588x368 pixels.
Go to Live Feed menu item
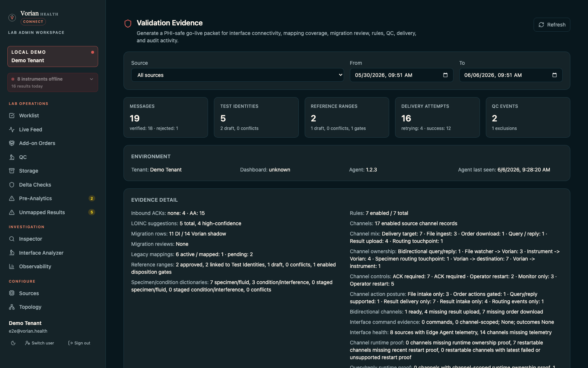52,130
